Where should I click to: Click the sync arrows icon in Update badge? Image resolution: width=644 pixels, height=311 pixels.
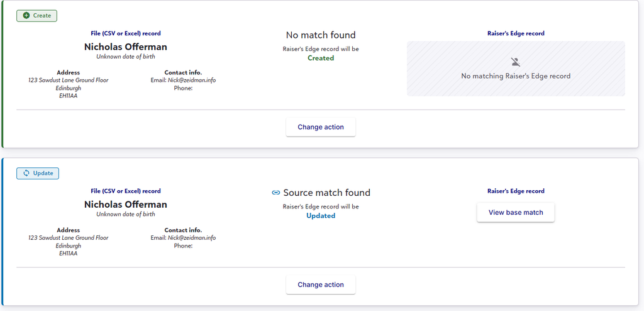pos(26,173)
